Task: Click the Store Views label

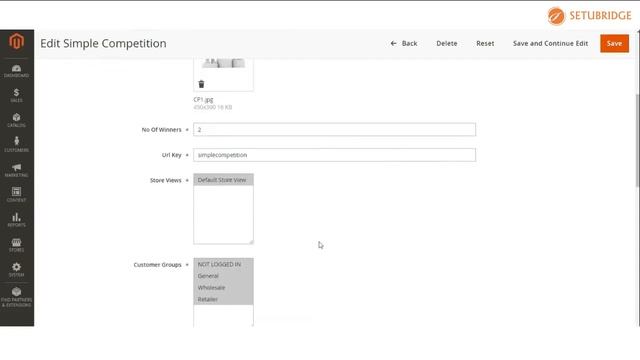Action: point(165,180)
